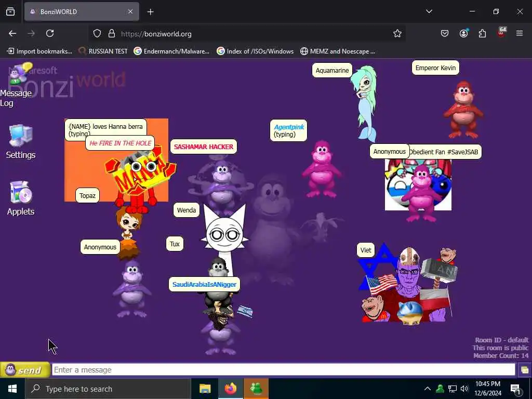532x399 pixels.
Task: Click taskbar search box
Action: [108, 389]
